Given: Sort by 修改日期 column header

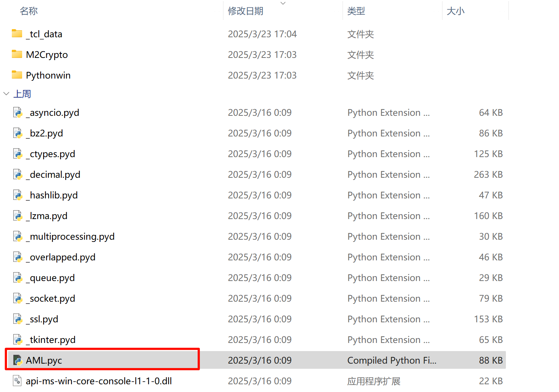Looking at the screenshot, I should [246, 11].
